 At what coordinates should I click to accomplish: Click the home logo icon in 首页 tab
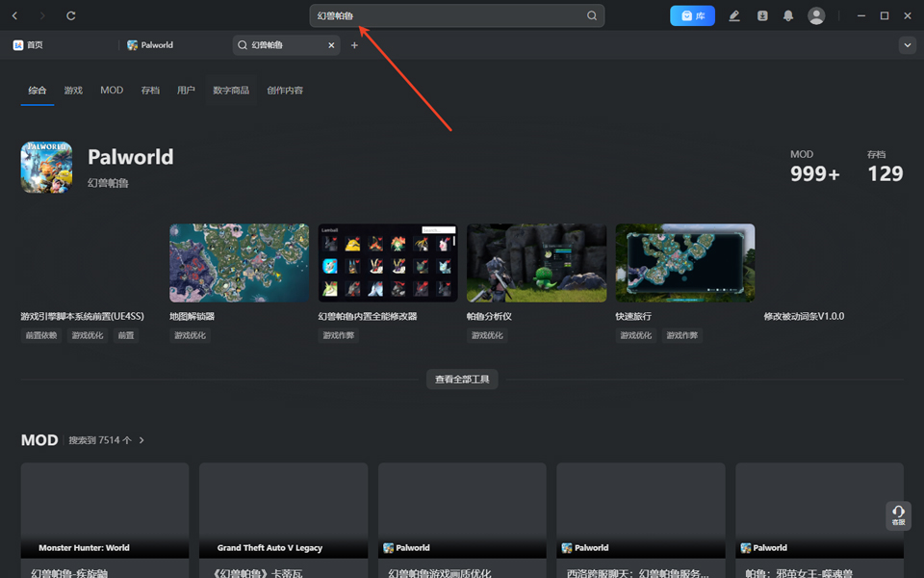coord(18,45)
